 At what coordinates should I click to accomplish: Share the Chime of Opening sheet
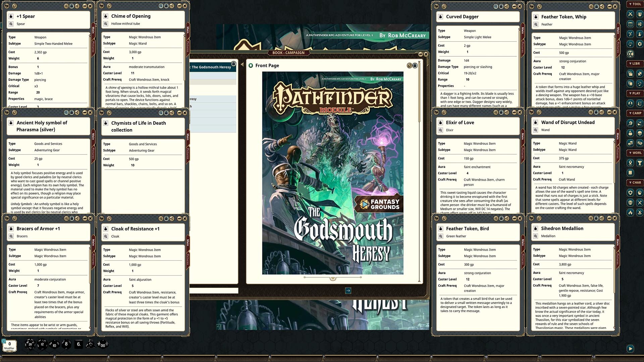172,6
